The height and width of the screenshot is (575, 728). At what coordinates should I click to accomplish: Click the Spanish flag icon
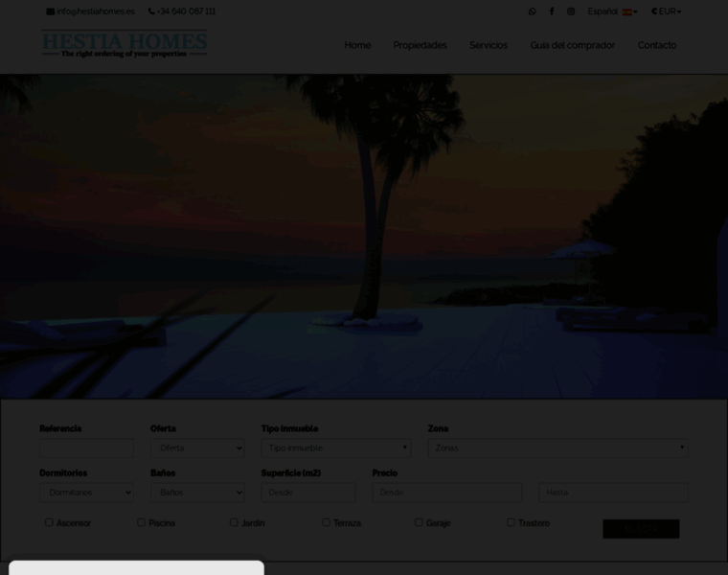626,12
